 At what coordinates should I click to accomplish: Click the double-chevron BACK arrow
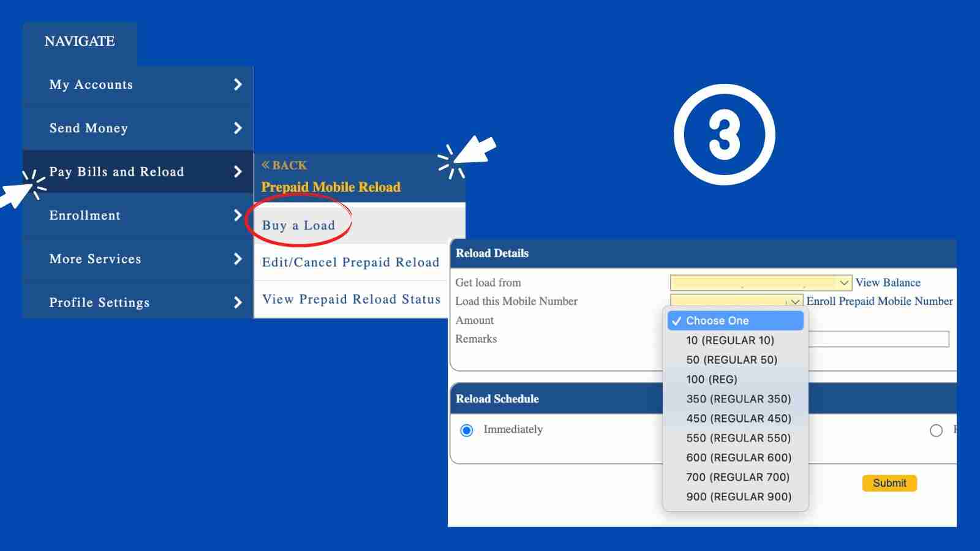point(268,164)
